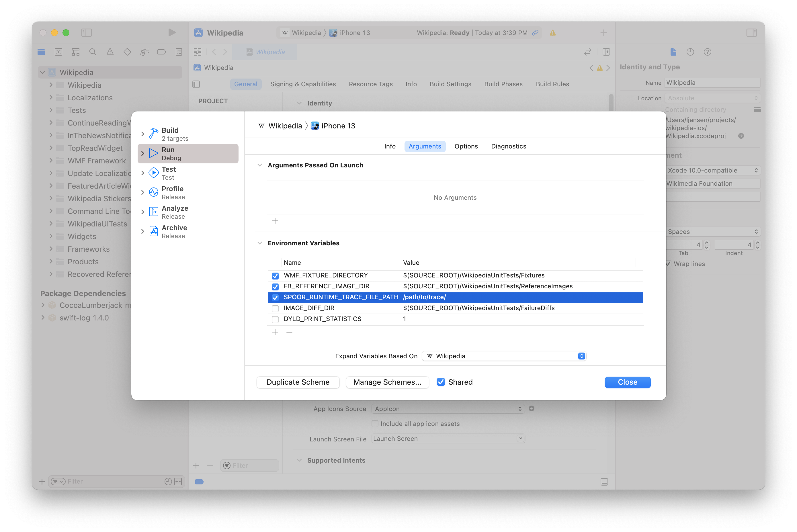Reveal Wikipedia.xcodeproj path arrow icon
Image resolution: width=797 pixels, height=532 pixels.
(741, 136)
